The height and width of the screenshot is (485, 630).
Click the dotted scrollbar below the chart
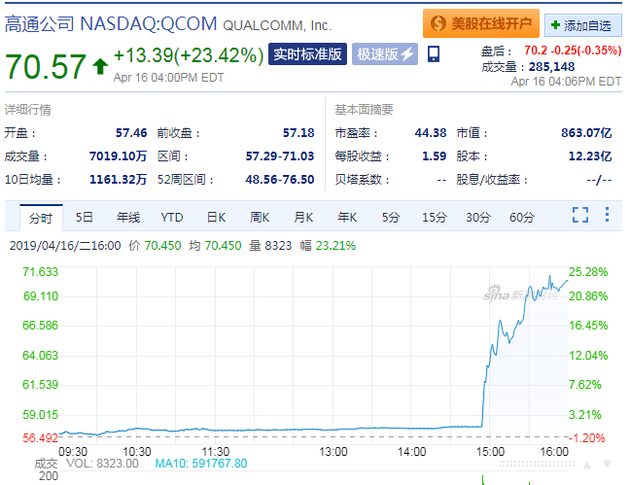pyautogui.click(x=537, y=464)
